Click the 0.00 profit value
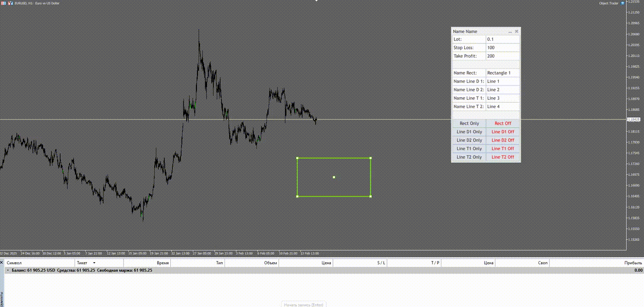Viewport: 644px width, 307px height. [x=638, y=270]
